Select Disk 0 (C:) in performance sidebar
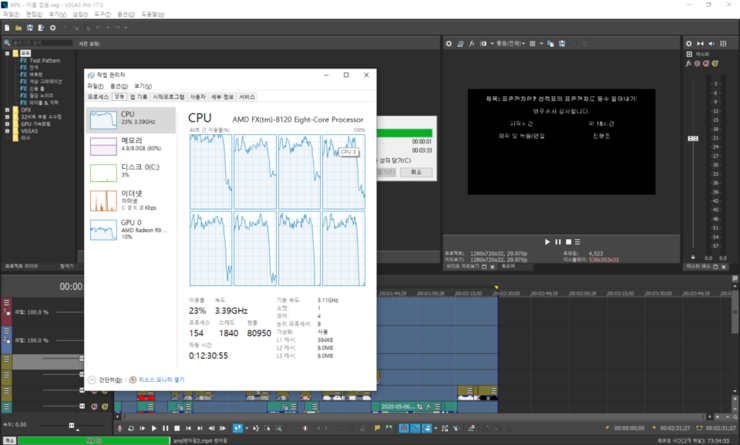Viewport: 740px width, 445px height. (131, 173)
